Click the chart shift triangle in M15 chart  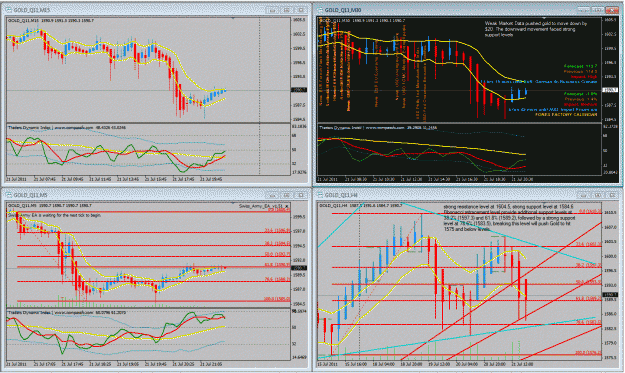(233, 18)
